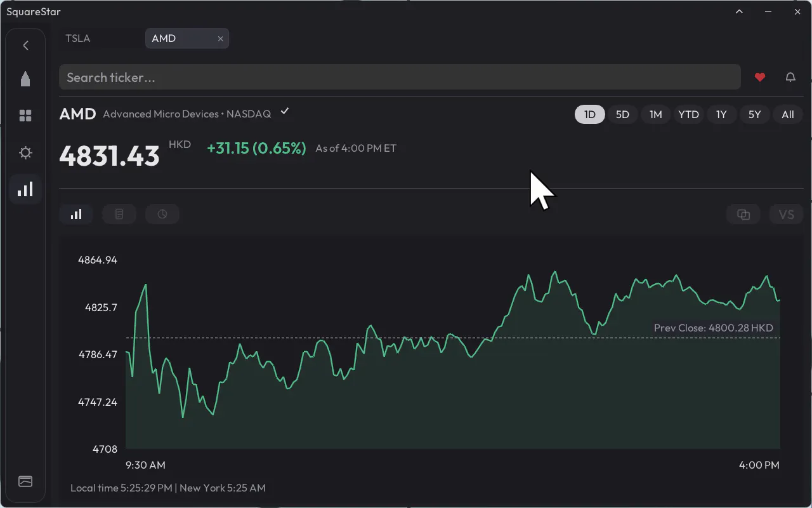The width and height of the screenshot is (812, 508).
Task: Open the chart window icon at sidebar bottom
Action: click(25, 481)
